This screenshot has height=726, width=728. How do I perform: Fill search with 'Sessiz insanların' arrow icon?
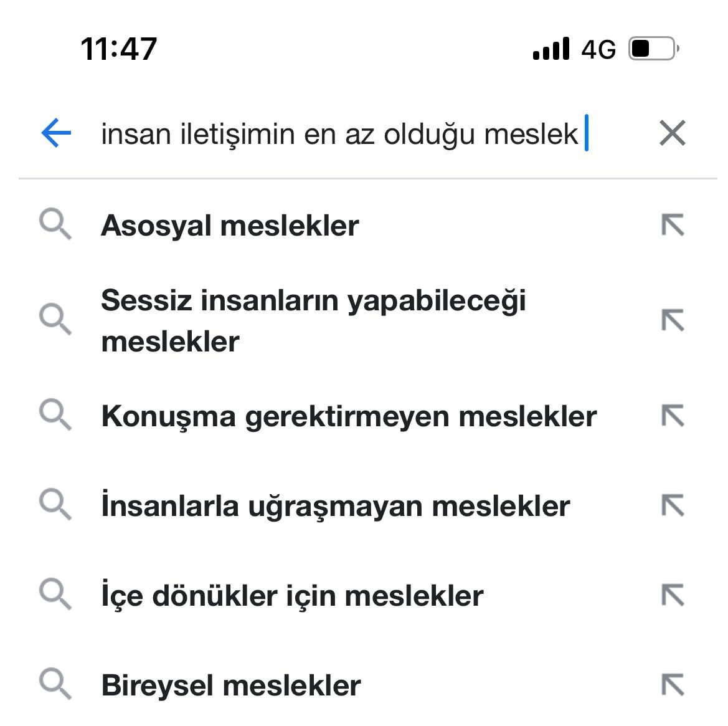(673, 320)
